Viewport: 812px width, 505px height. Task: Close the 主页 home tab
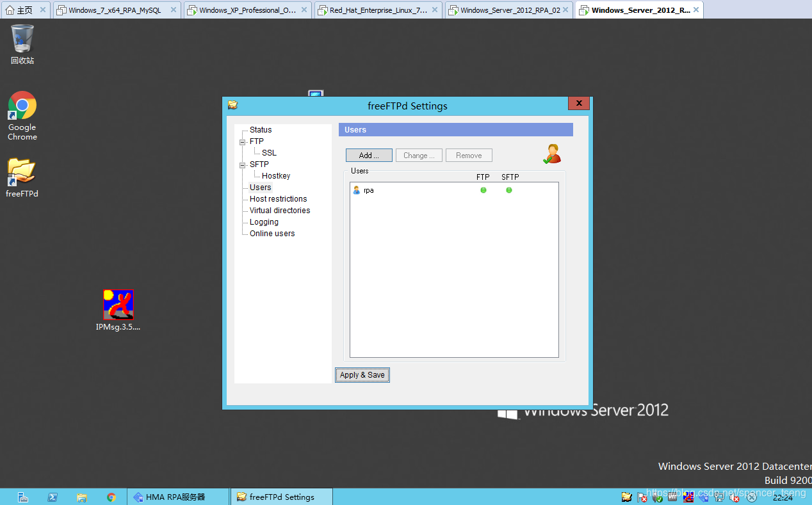[43, 10]
